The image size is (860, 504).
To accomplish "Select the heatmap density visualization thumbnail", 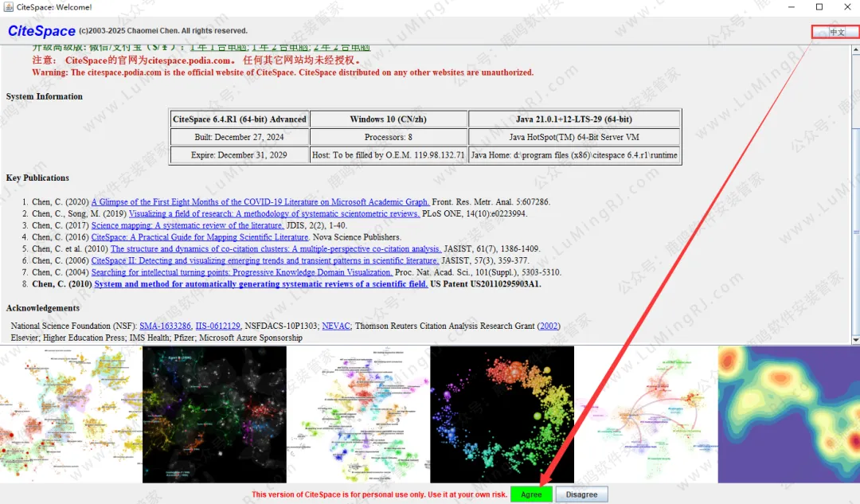I will coord(788,414).
